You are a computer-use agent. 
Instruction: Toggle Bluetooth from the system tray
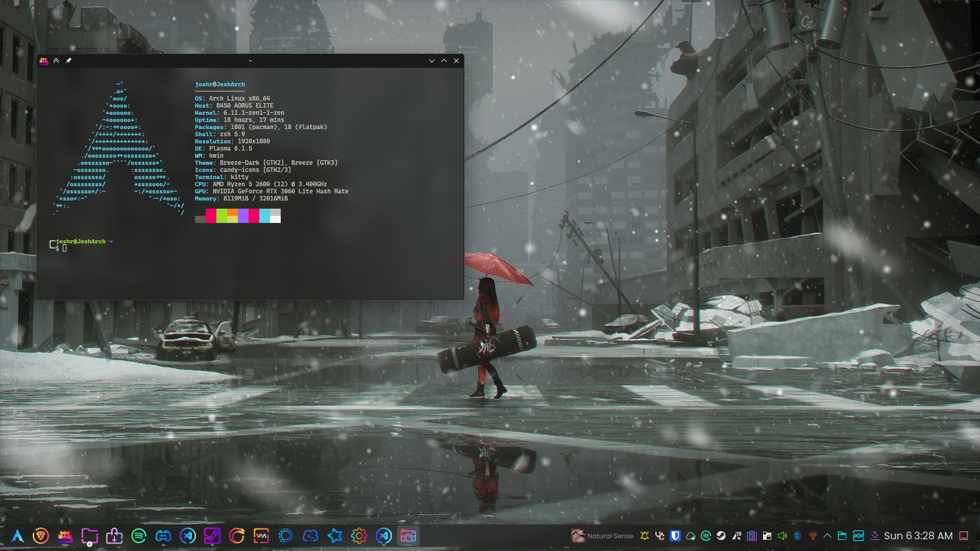point(798,536)
